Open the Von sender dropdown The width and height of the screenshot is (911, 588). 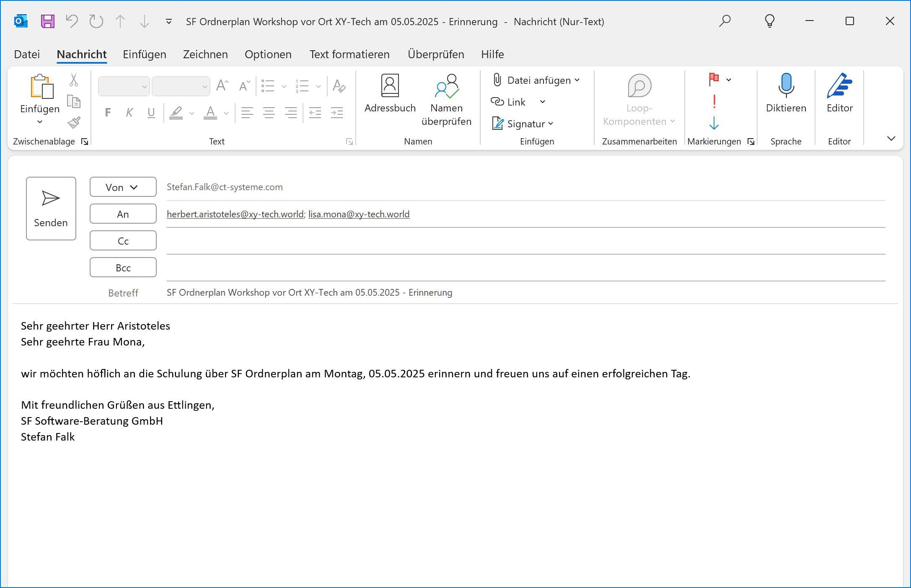pos(123,187)
